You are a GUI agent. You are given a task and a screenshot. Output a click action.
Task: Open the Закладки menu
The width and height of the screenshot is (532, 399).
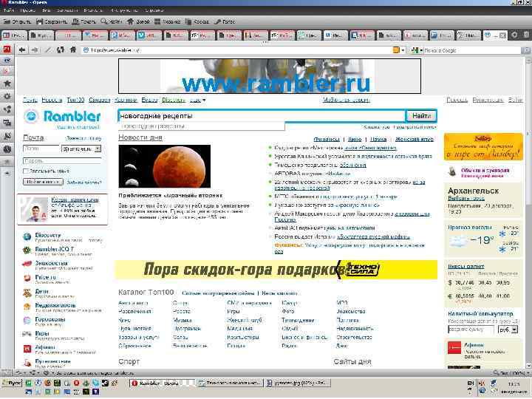coord(66,10)
